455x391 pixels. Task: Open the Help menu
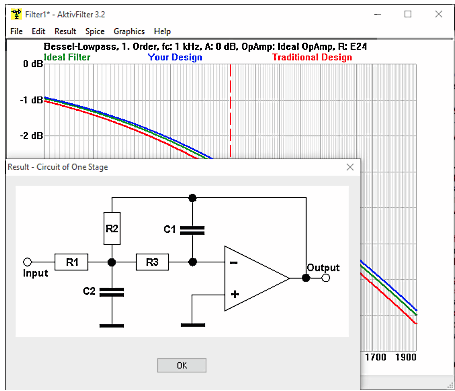162,31
